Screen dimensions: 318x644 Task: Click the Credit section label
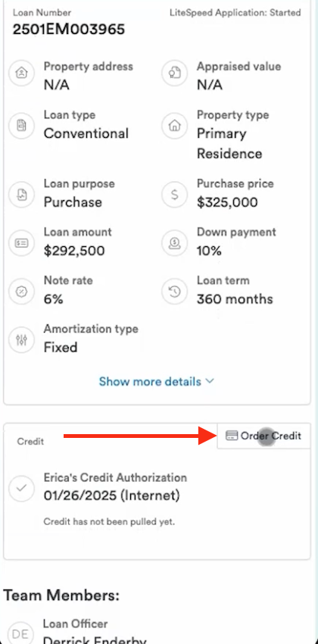30,442
